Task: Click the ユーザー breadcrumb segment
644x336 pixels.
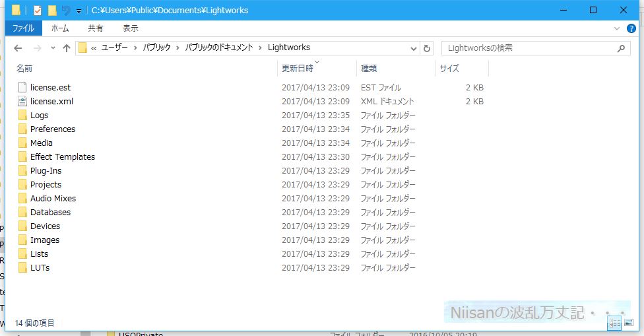Action: [x=115, y=48]
